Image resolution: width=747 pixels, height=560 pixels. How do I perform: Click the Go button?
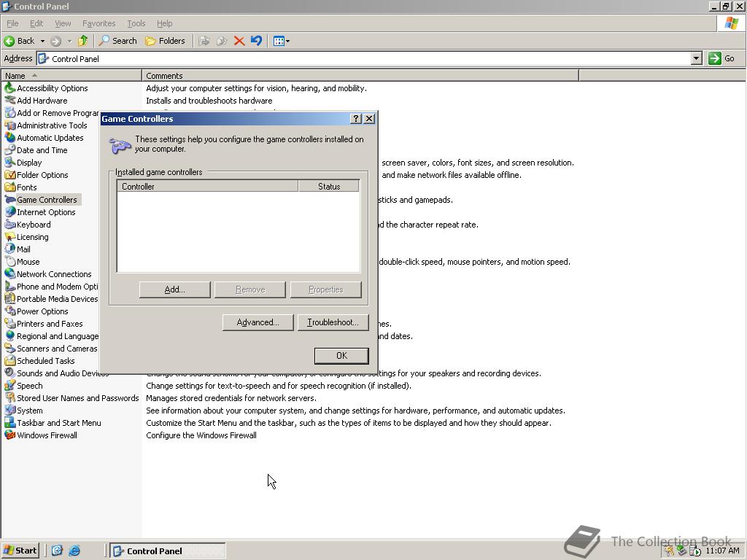click(721, 58)
